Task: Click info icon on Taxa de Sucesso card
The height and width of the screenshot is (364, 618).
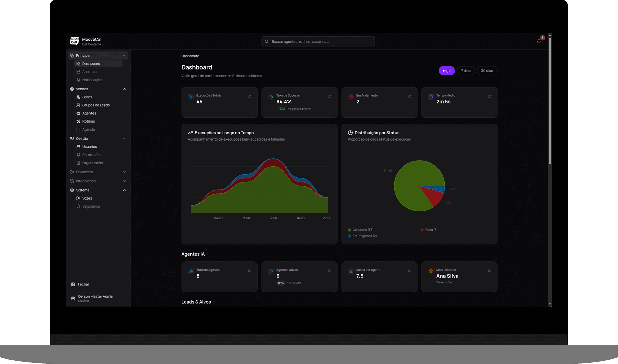Action: (330, 96)
